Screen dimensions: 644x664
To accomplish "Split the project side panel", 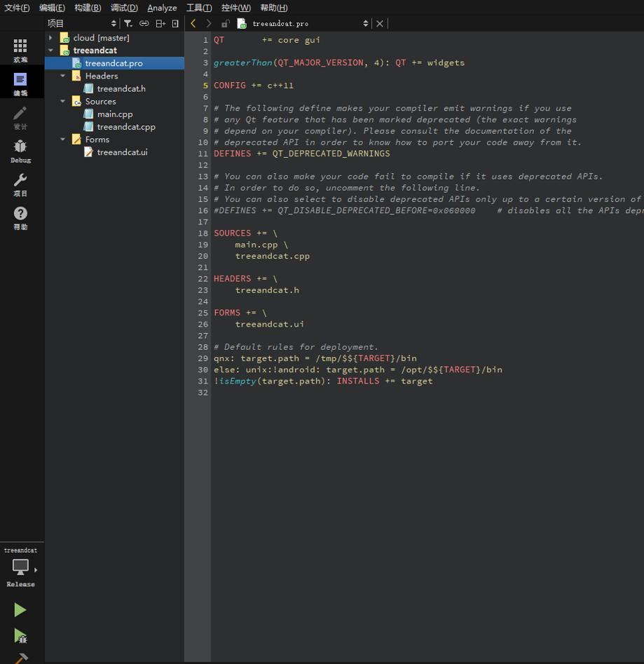I will [x=160, y=24].
